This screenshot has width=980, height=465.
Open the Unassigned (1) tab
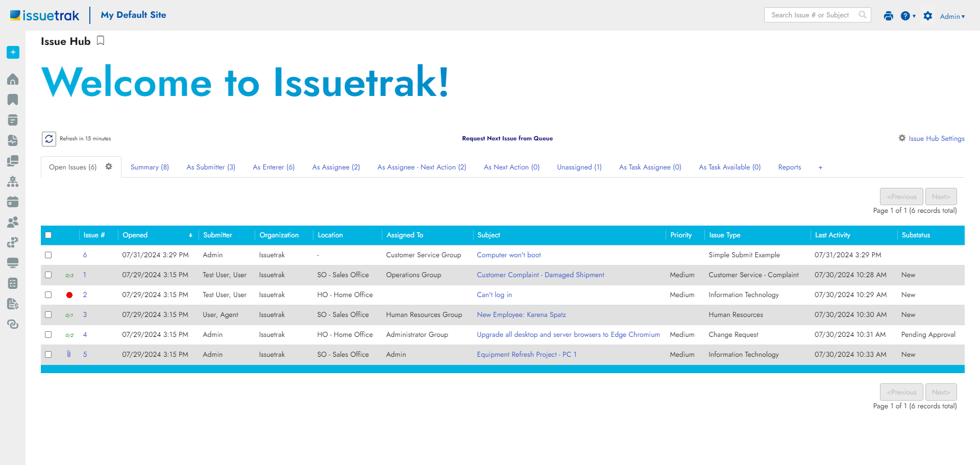pos(579,167)
